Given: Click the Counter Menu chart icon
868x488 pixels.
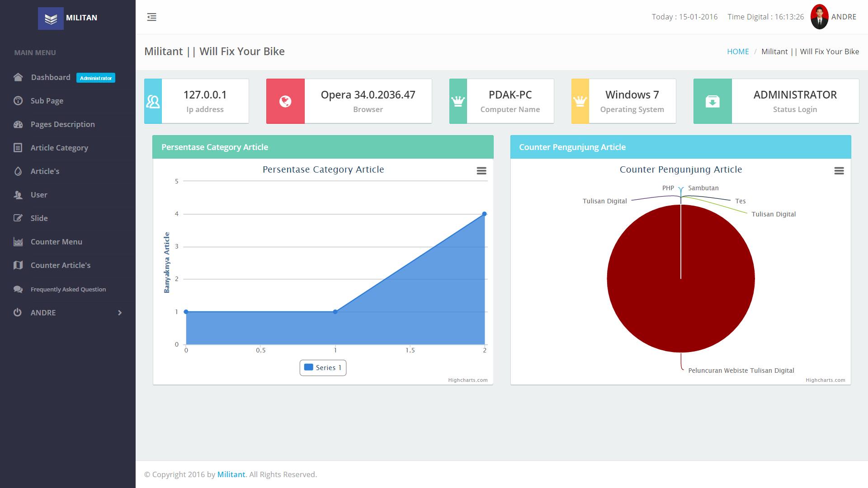Looking at the screenshot, I should point(18,242).
